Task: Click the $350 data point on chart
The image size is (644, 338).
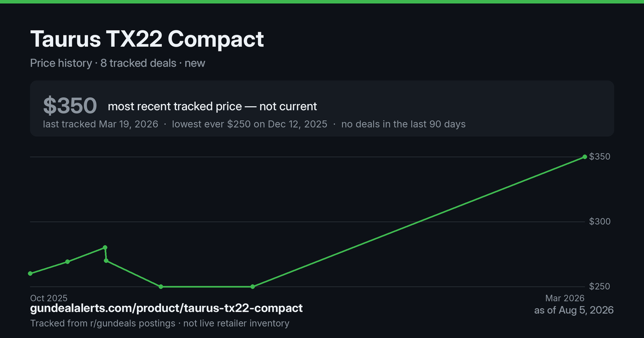Action: pyautogui.click(x=584, y=157)
